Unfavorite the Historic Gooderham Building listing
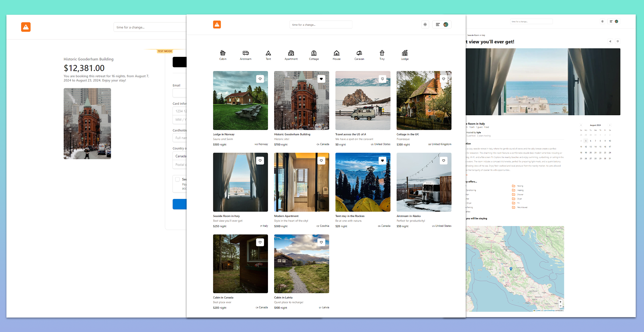The height and width of the screenshot is (332, 644). pyautogui.click(x=321, y=79)
